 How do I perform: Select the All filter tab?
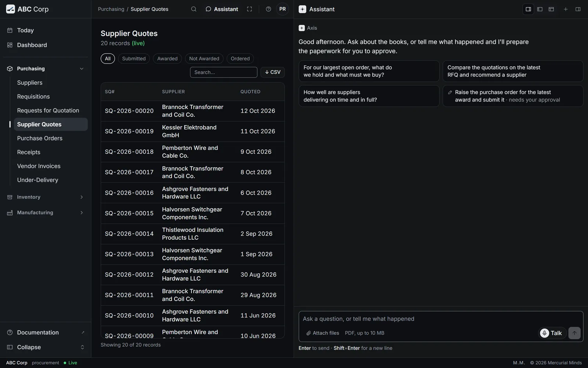coord(108,59)
